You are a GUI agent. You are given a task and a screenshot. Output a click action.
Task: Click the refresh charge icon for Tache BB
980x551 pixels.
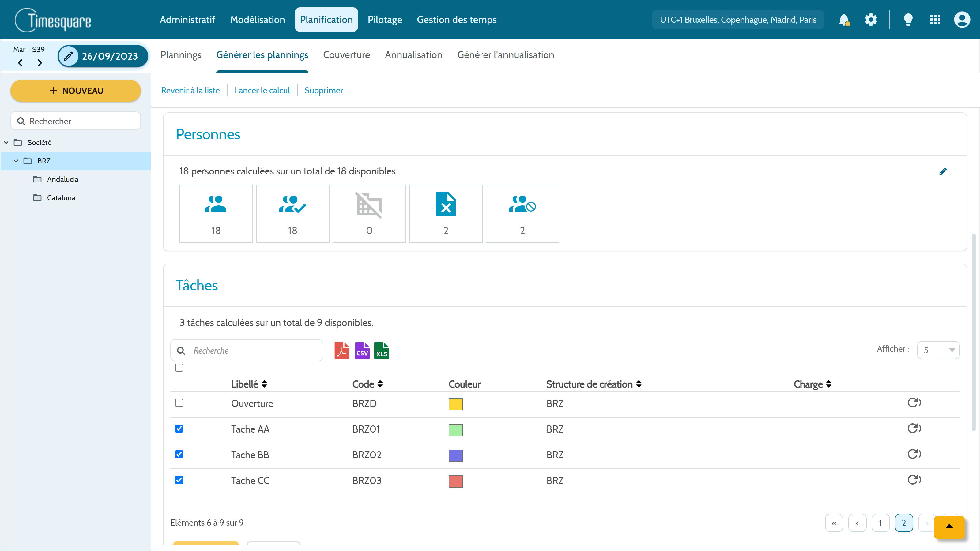(x=914, y=454)
